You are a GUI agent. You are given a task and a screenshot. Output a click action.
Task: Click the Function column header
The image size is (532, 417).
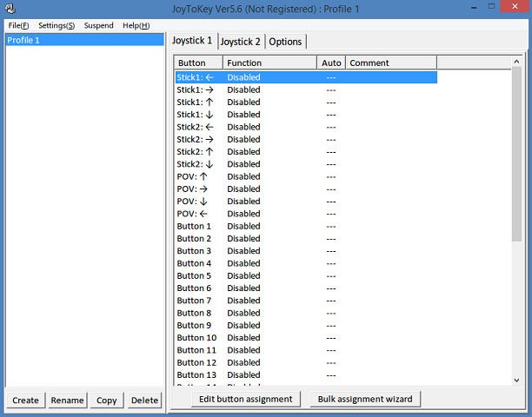269,63
